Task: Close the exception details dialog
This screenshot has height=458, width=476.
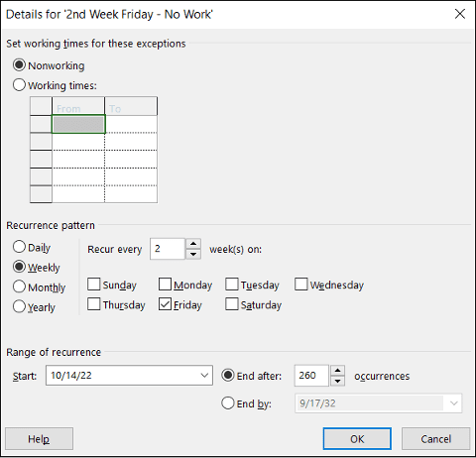Action: [x=460, y=14]
